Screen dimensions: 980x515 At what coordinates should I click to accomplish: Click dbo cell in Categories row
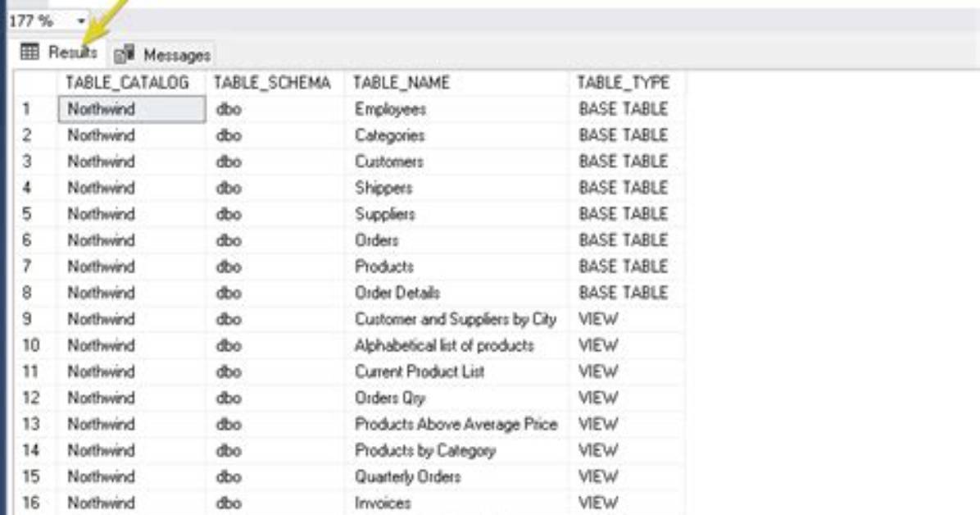pos(275,135)
